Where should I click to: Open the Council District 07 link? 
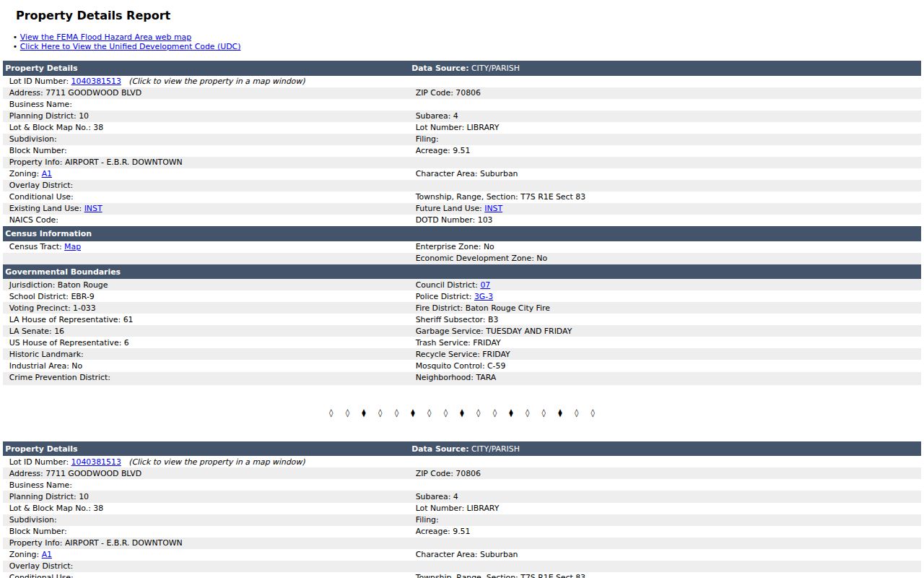tap(485, 285)
